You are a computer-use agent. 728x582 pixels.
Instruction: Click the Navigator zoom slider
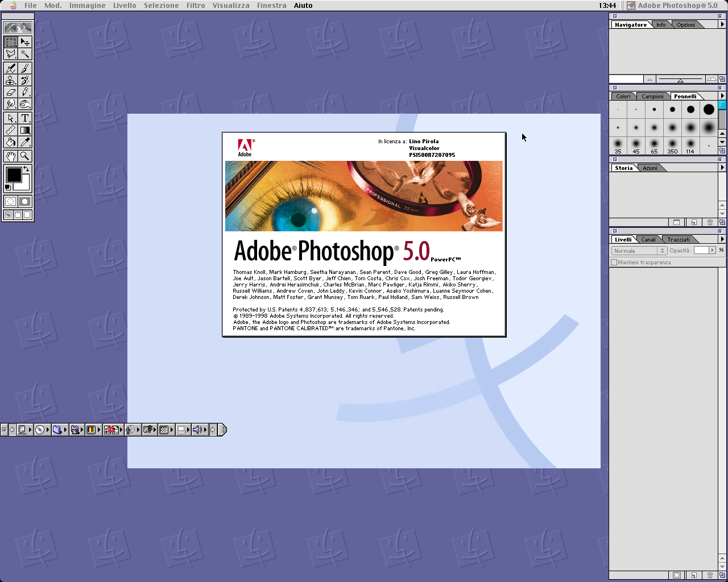(680, 80)
